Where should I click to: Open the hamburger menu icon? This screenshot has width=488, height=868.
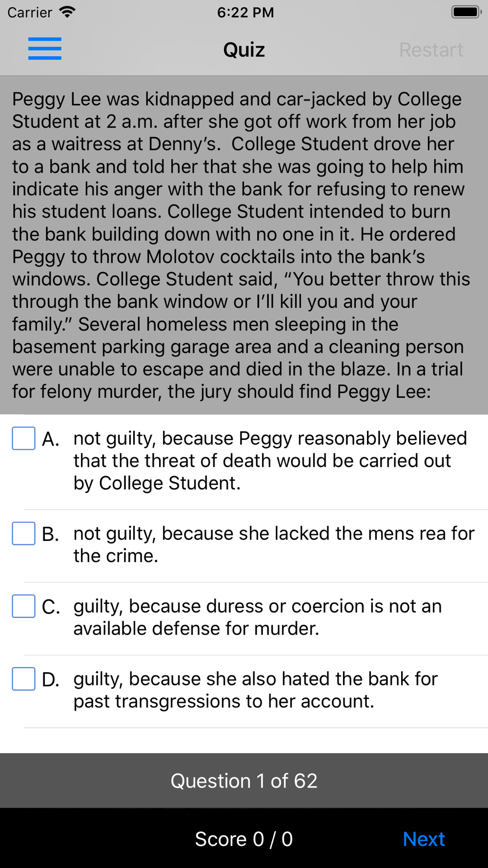coord(45,49)
